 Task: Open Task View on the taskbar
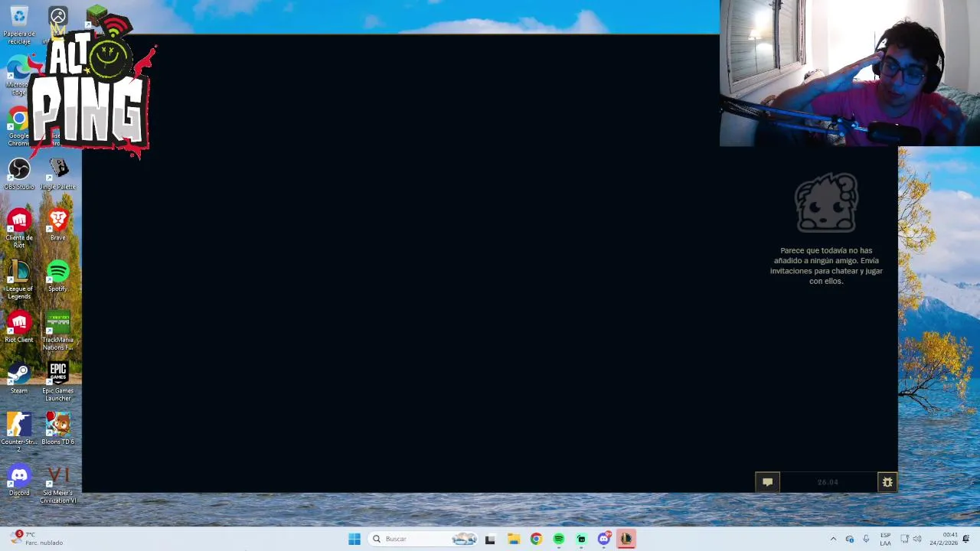pos(490,539)
